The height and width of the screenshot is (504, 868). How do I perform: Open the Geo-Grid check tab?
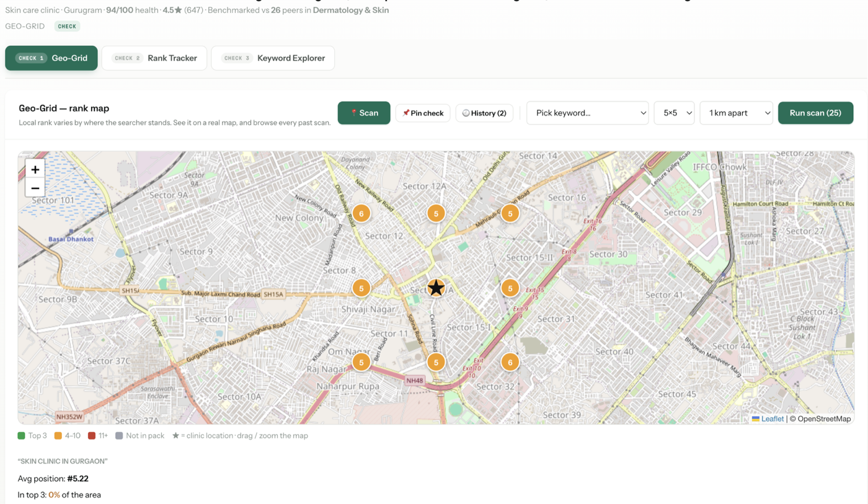tap(51, 58)
